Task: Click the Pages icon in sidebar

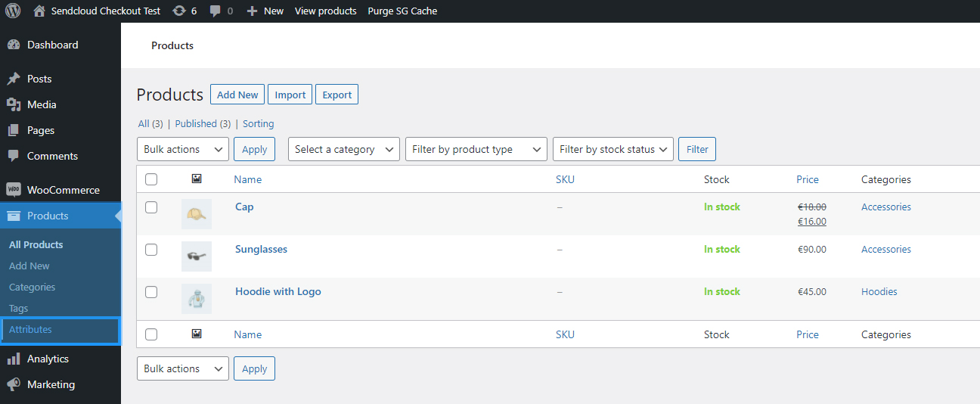Action: click(x=13, y=130)
